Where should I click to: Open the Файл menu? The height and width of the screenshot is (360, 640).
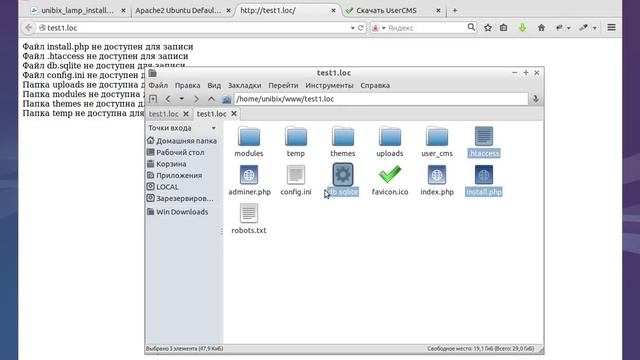click(158, 85)
